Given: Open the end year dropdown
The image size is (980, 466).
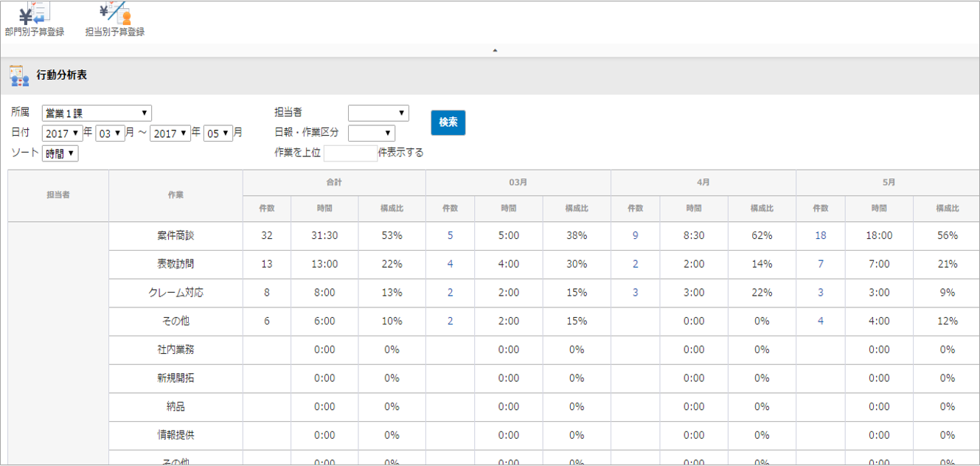Looking at the screenshot, I should pyautogui.click(x=170, y=133).
